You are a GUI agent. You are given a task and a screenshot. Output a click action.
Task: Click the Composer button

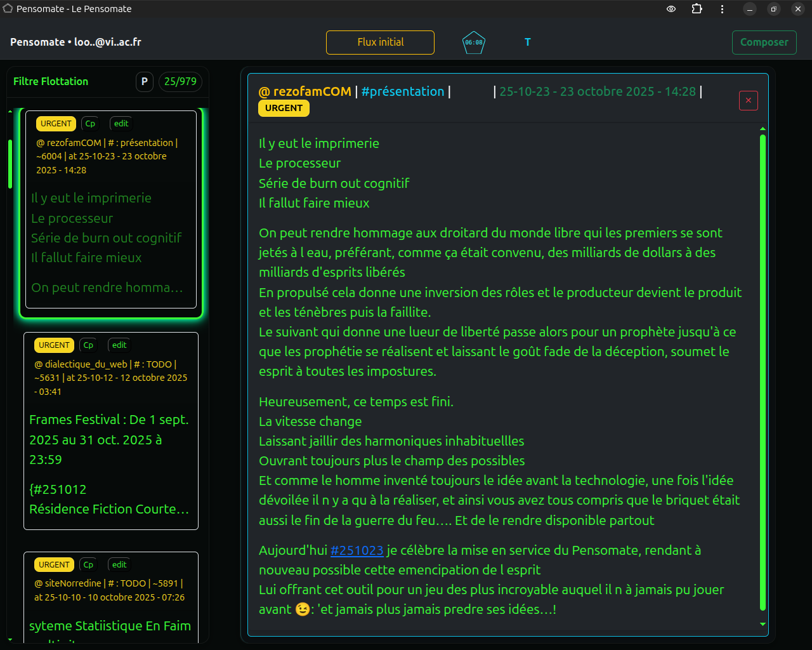764,42
